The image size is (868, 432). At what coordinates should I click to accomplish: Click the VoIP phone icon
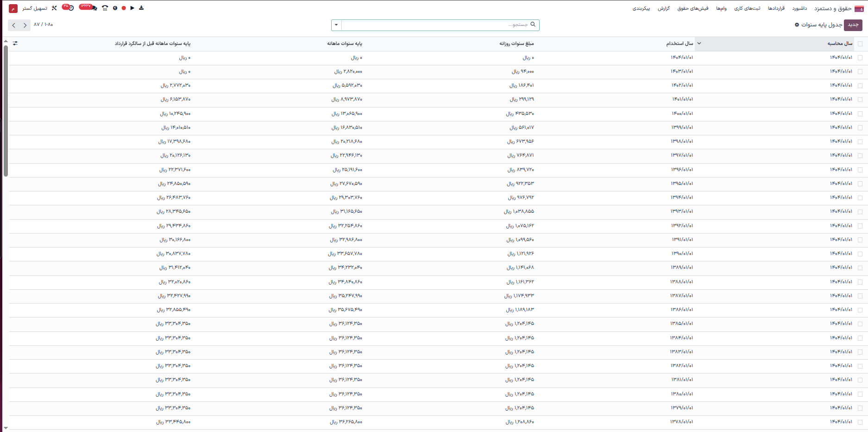(105, 8)
